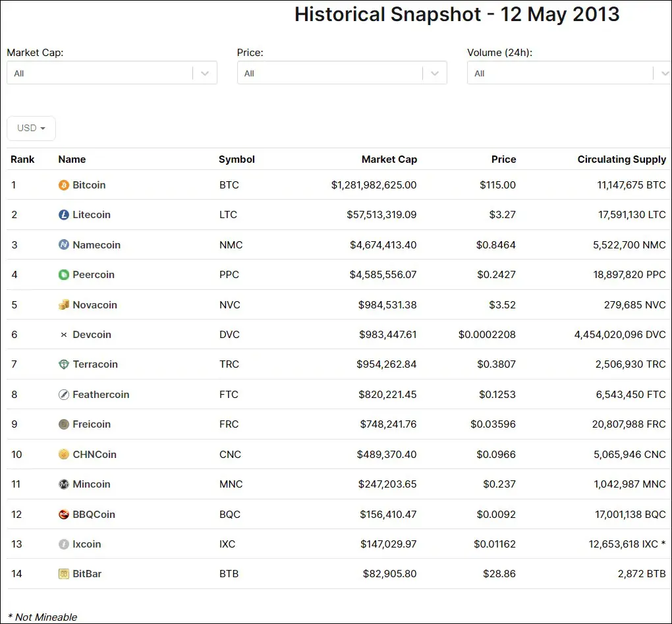
Task: Click Namecoin symbol NMC
Action: [231, 244]
